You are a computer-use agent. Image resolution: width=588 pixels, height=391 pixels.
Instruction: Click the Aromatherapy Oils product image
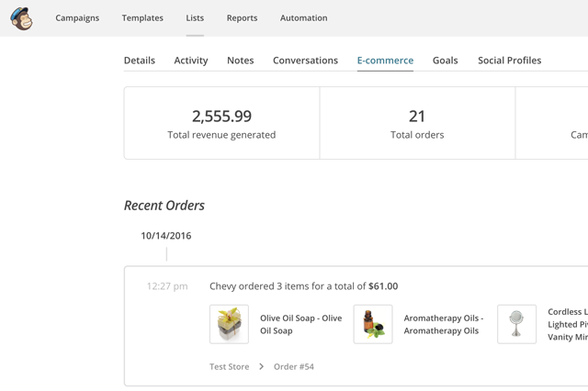click(373, 324)
